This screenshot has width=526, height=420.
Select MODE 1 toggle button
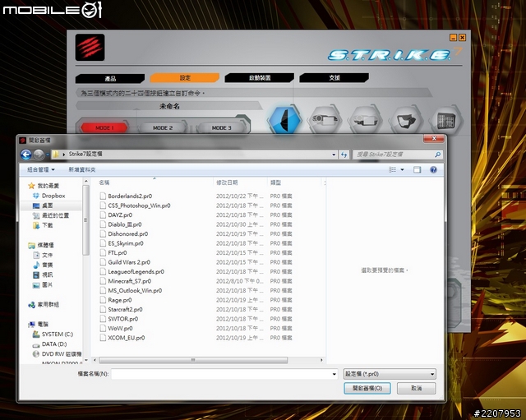pos(104,128)
